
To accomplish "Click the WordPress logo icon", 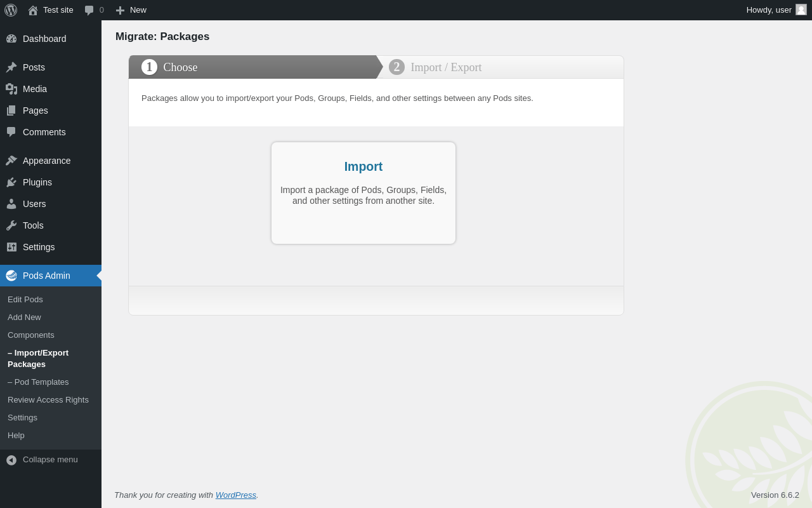I will 11,10.
